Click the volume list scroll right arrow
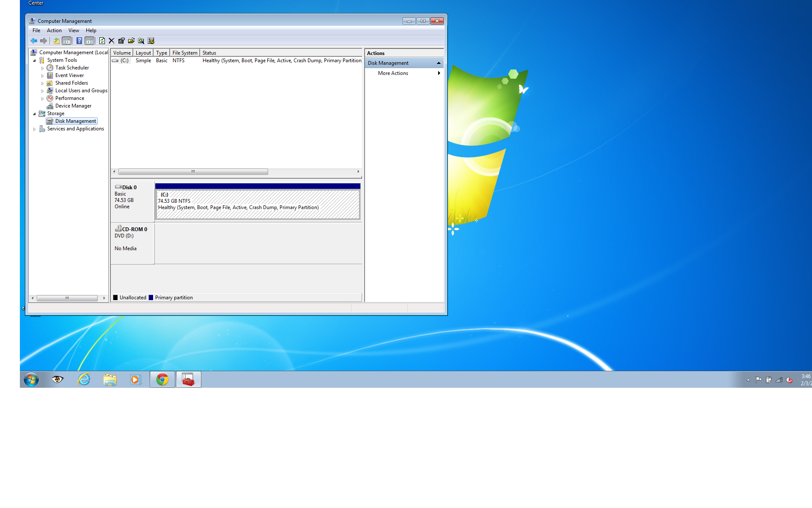 coord(358,172)
